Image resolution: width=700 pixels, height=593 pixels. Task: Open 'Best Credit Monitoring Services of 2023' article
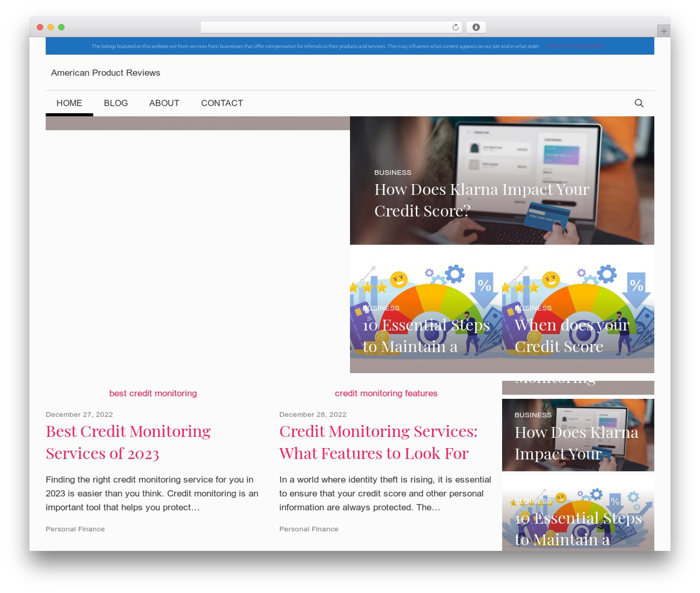(x=129, y=442)
